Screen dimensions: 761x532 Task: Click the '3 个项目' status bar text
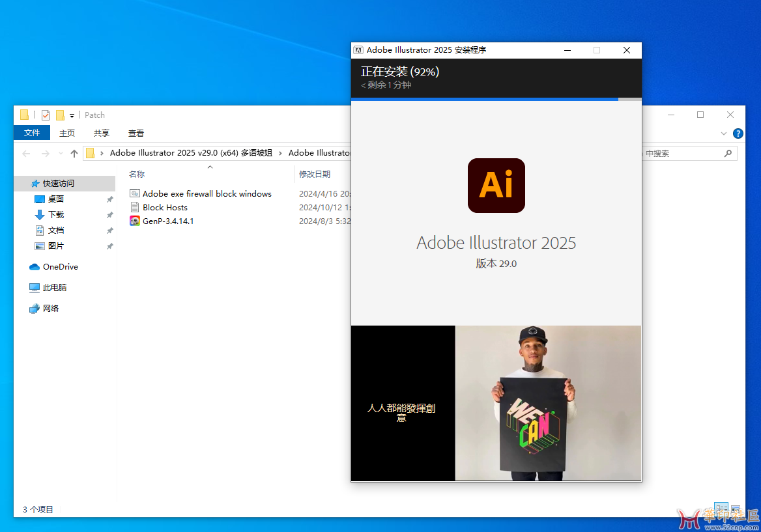pyautogui.click(x=38, y=509)
